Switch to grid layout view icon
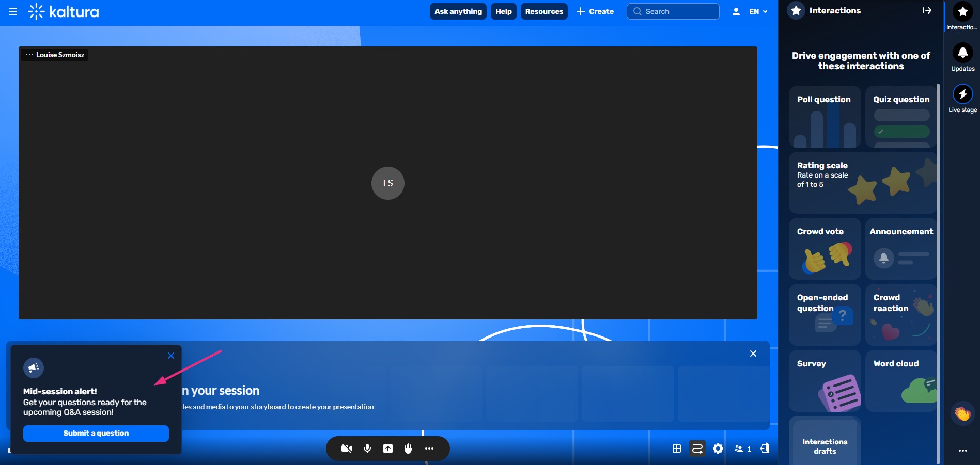980x465 pixels. click(677, 448)
